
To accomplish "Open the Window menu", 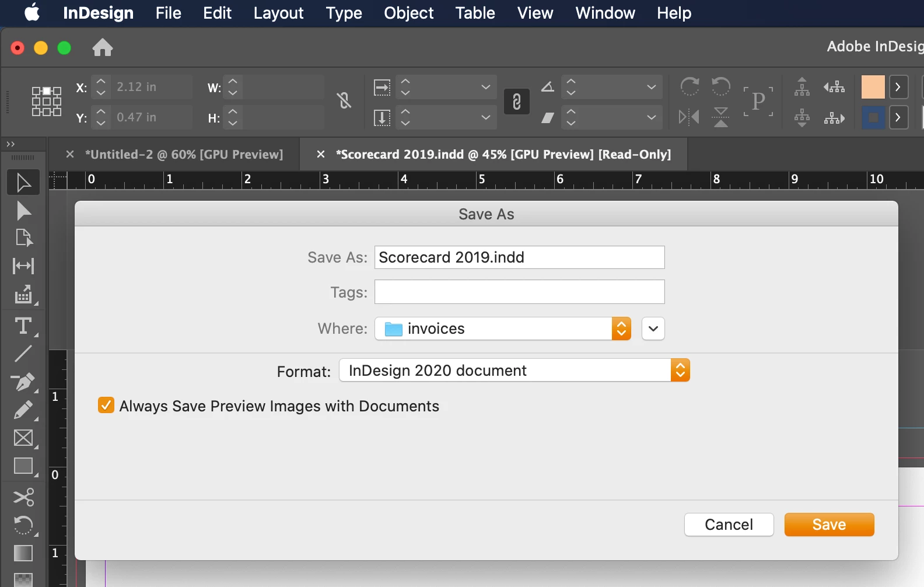I will 605,13.
